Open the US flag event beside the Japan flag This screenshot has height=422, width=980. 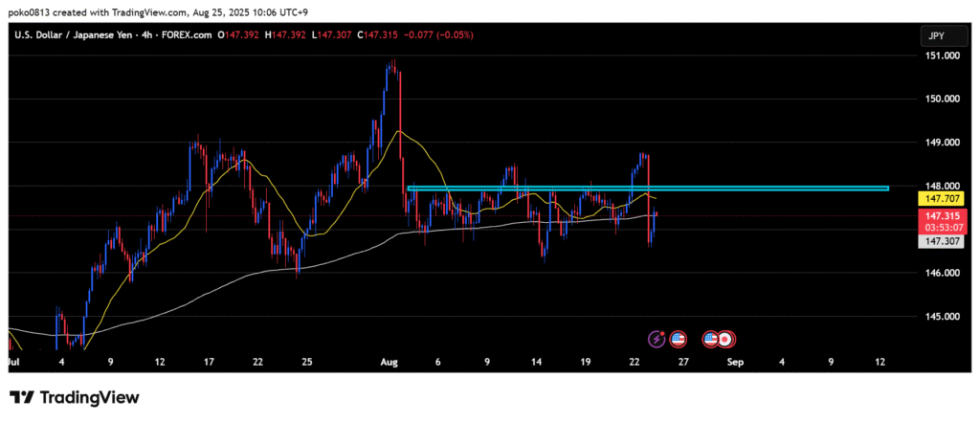[x=711, y=339]
